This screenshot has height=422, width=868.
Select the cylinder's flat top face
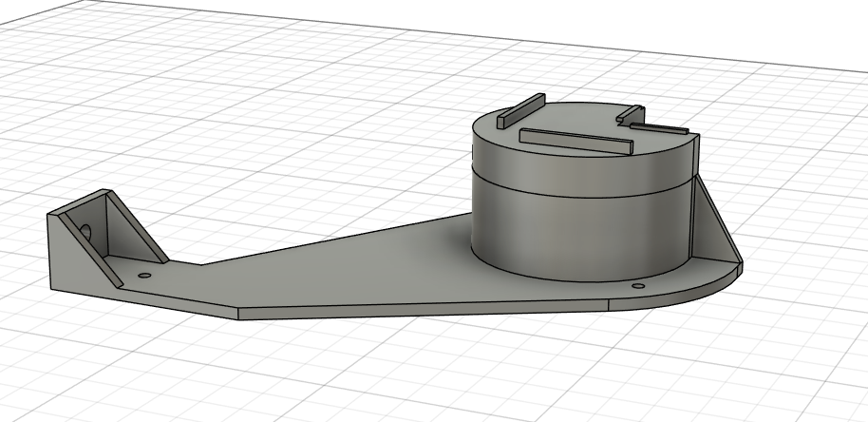(576, 125)
